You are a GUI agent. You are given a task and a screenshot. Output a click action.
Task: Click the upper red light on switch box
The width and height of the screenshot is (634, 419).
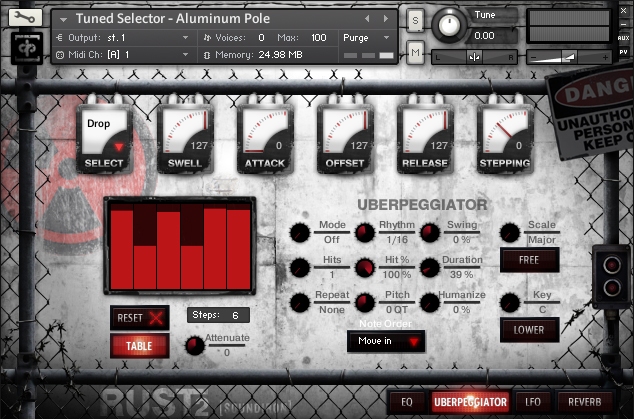point(612,265)
